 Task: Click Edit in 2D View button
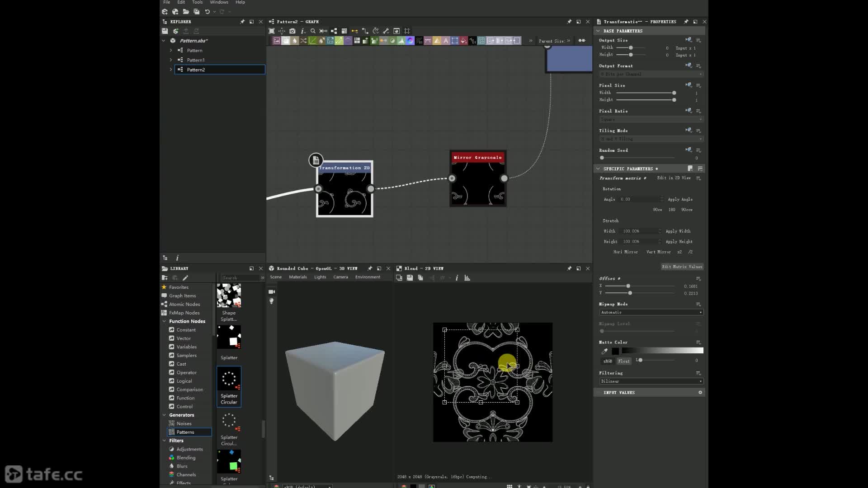tap(674, 178)
